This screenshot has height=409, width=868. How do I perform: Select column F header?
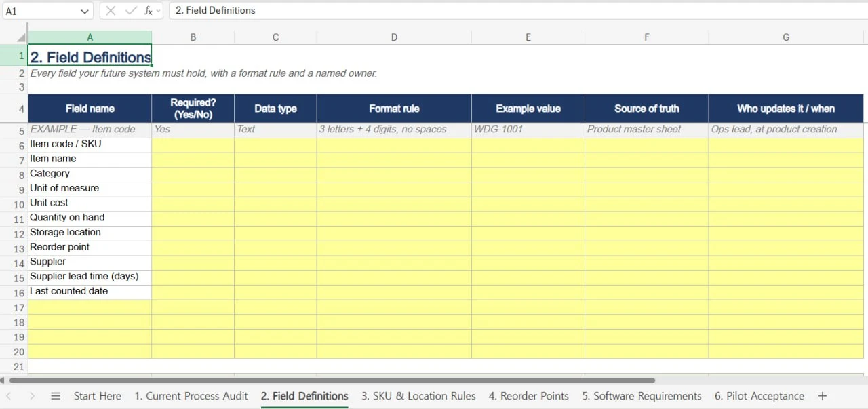[646, 37]
